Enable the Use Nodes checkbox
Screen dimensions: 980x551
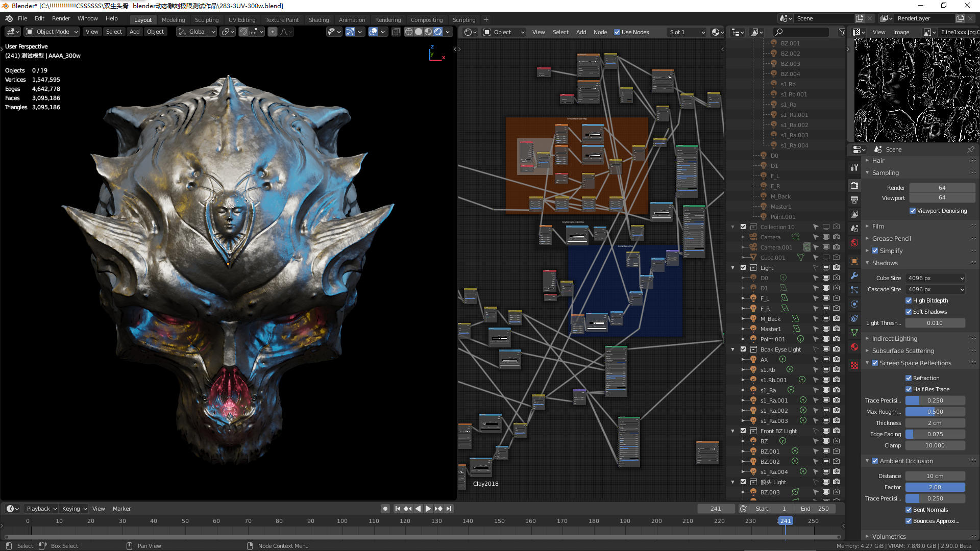click(x=617, y=32)
